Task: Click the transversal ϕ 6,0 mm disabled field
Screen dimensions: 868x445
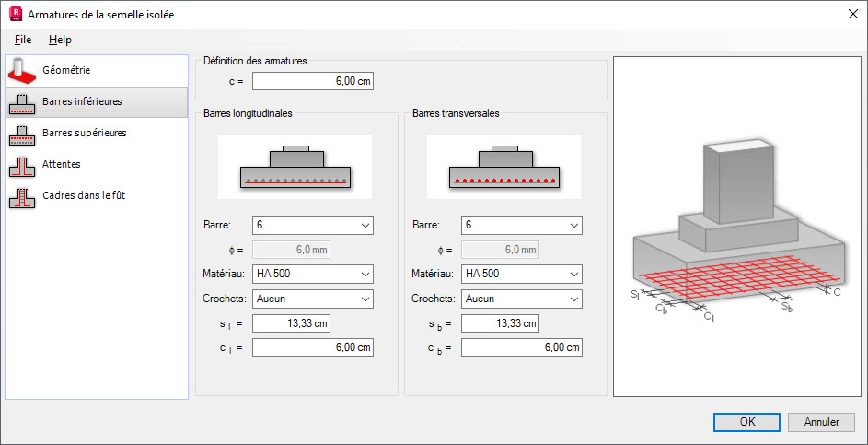Action: coord(500,250)
